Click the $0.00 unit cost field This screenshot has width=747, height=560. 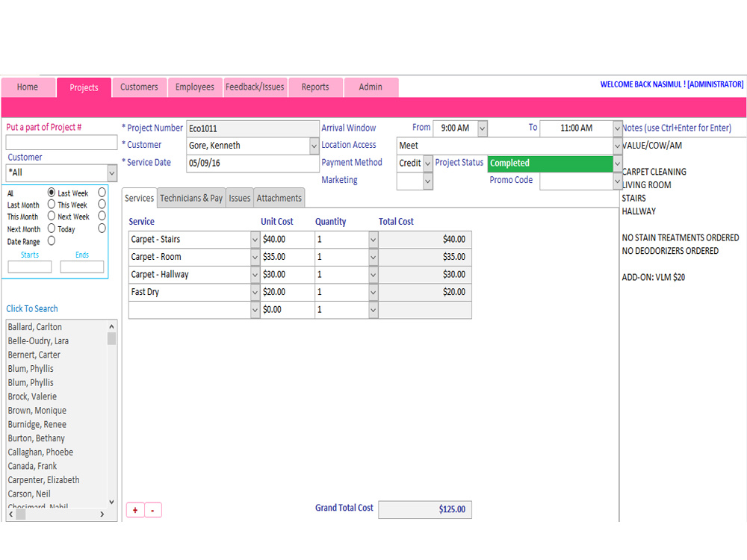click(288, 310)
